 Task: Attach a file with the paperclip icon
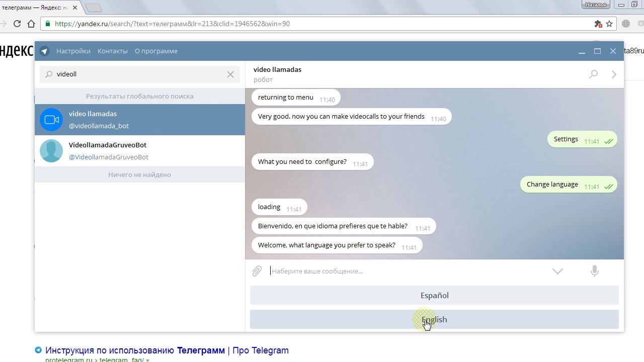click(x=257, y=271)
